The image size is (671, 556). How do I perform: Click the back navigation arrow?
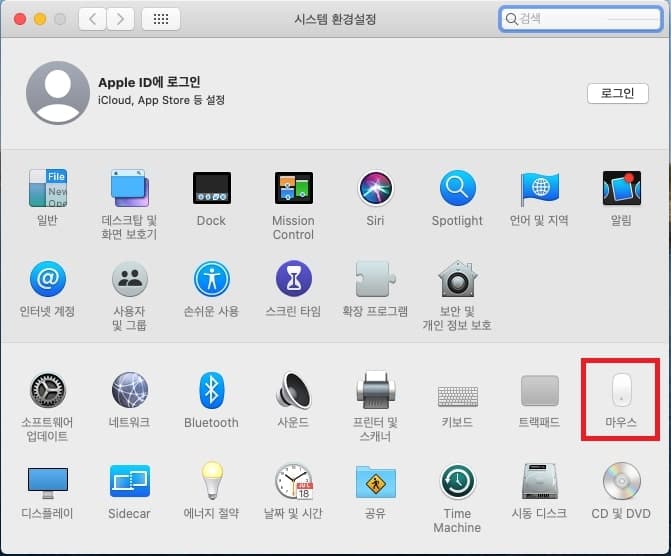tap(91, 19)
